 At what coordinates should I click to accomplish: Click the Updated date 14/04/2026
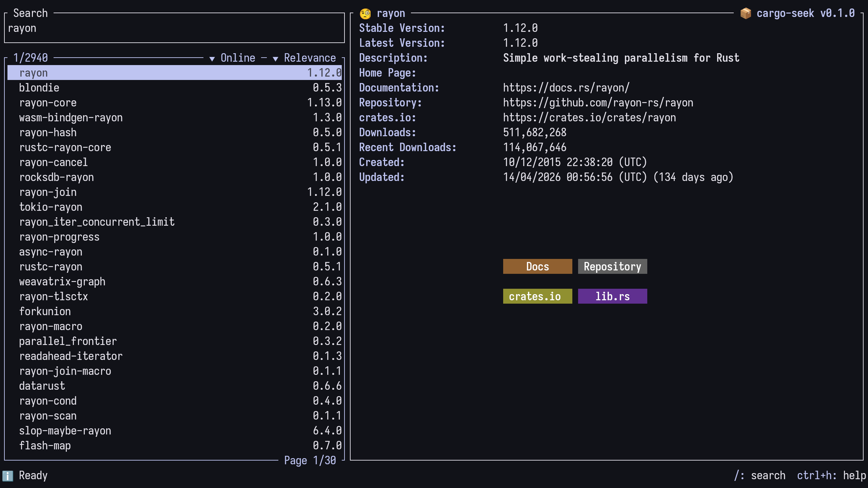tap(532, 177)
